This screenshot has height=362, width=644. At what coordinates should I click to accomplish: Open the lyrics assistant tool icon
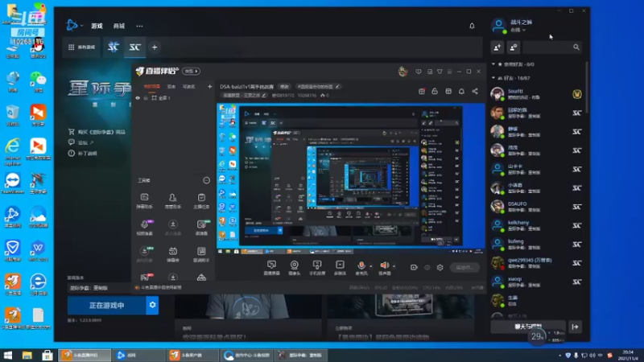pos(201,253)
